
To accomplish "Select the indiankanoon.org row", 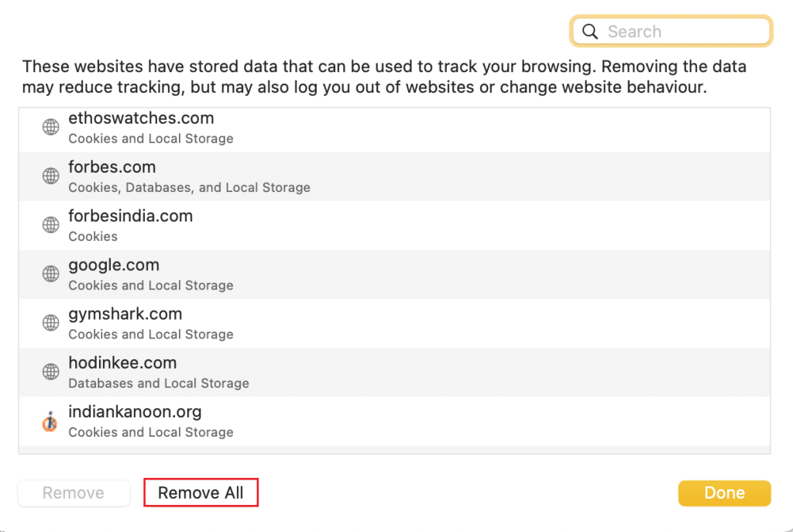I will pos(387,421).
